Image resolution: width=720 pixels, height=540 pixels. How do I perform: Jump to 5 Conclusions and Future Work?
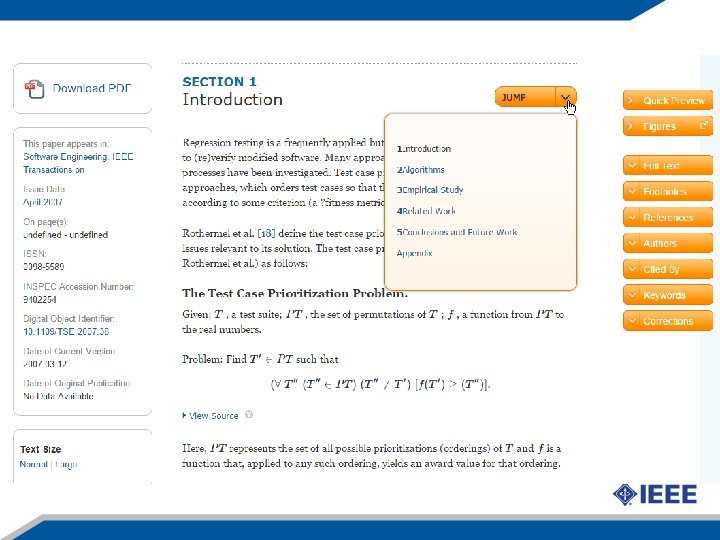pos(457,232)
